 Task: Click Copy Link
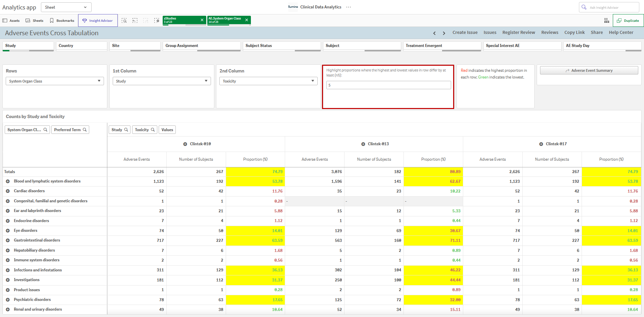pos(574,33)
